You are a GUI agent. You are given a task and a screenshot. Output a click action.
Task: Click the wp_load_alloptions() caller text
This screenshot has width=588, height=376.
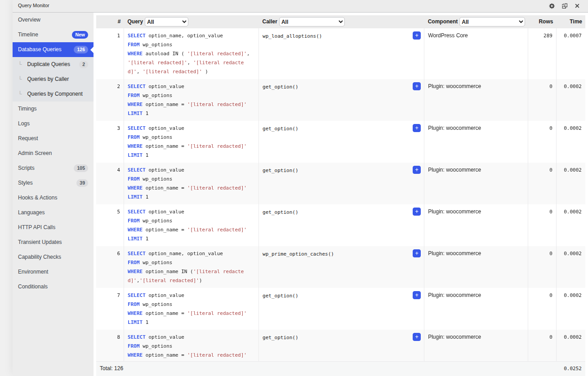(x=292, y=36)
